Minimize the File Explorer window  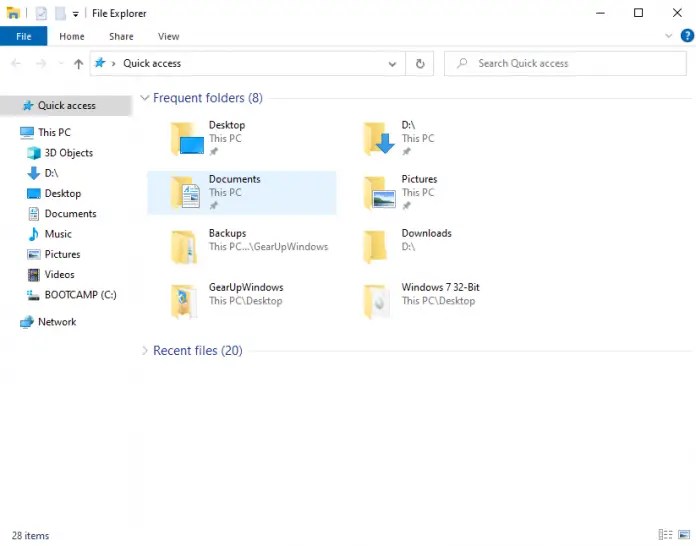click(x=600, y=13)
